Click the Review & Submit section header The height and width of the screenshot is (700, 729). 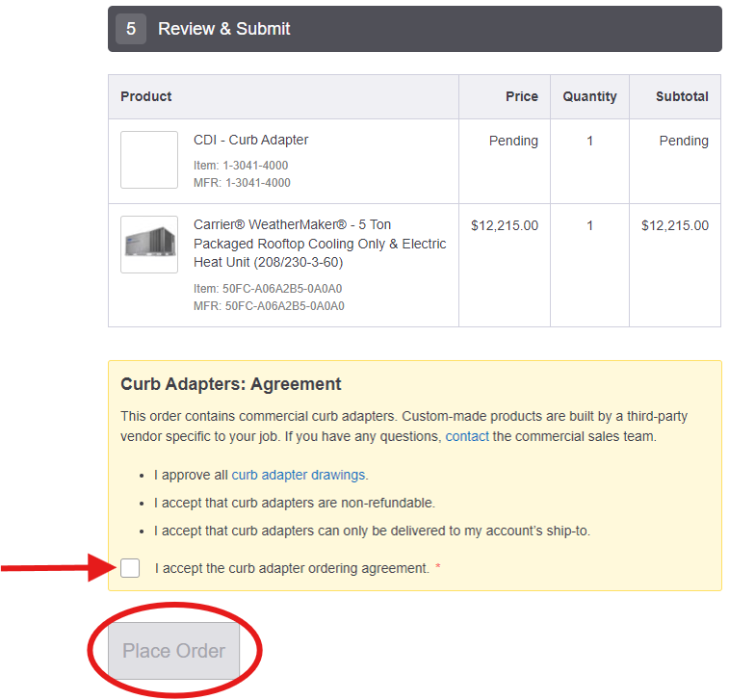223,29
